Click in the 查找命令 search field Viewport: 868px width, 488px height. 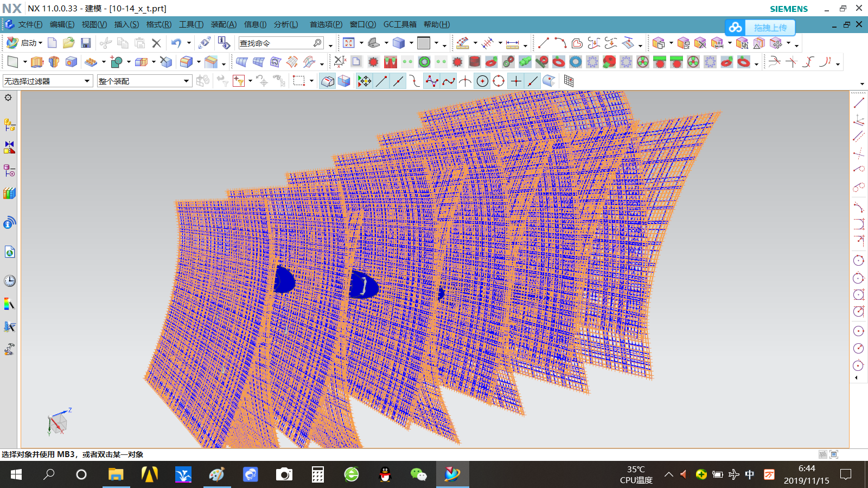[281, 43]
